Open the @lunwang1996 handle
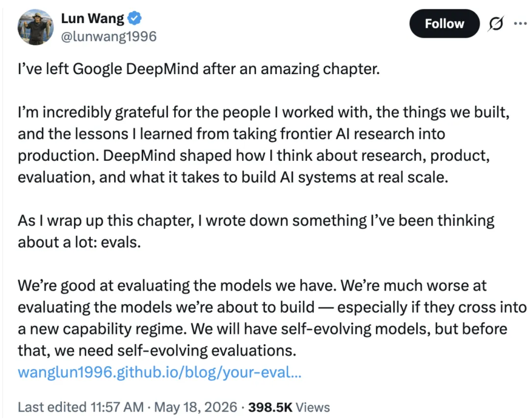Viewport: 530px width, 420px height. pyautogui.click(x=108, y=36)
